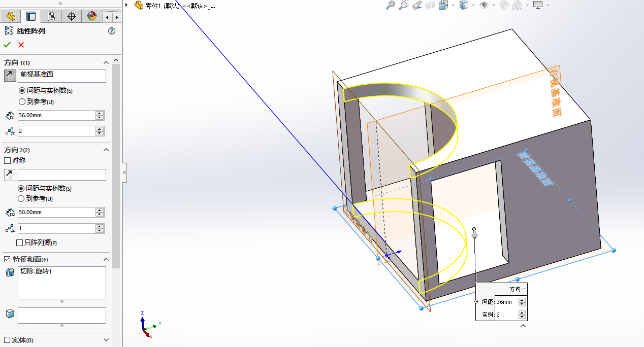Screen dimensions: 644x347
Task: Open the view settings monitor icon
Action: [x=538, y=5]
